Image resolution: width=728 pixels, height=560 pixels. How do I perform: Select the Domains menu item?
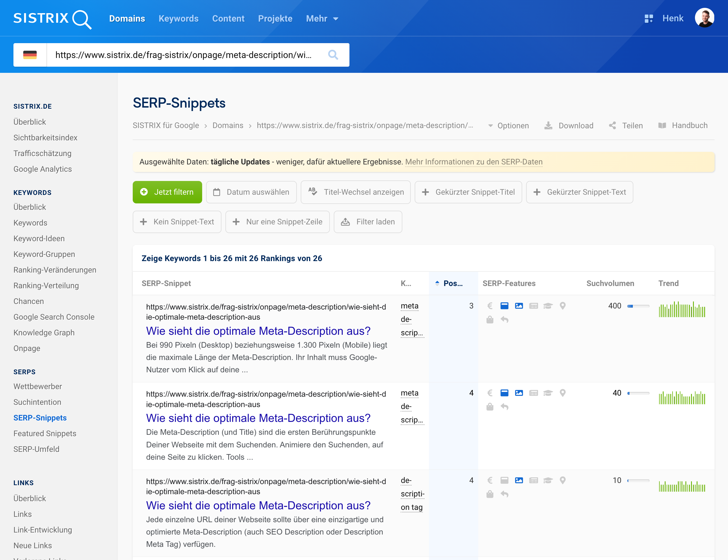pos(128,18)
